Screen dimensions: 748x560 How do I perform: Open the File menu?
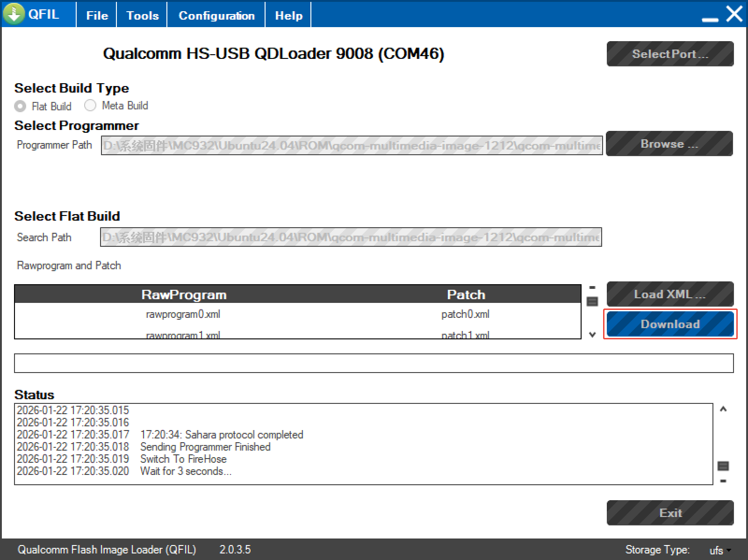tap(97, 15)
